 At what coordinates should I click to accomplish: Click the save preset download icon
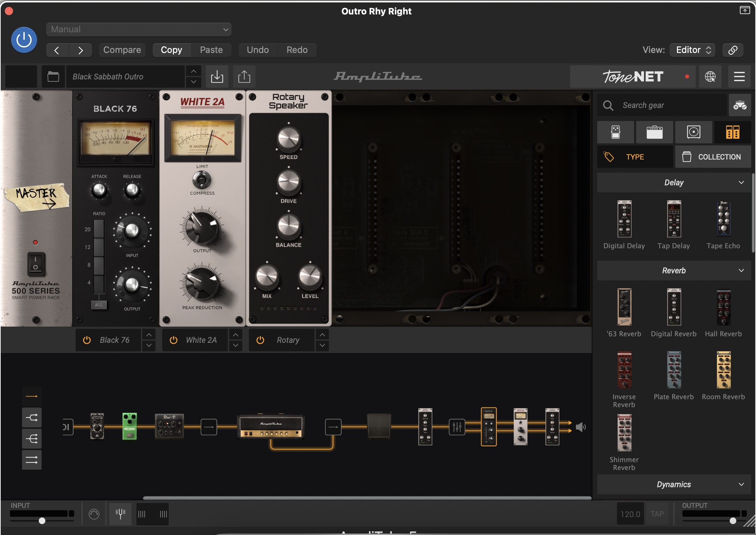tap(217, 76)
